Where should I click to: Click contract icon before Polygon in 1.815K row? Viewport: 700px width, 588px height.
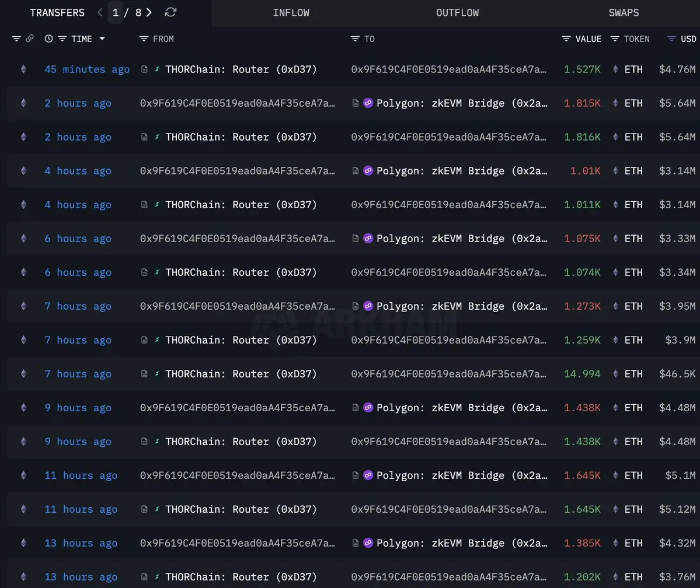(x=356, y=103)
